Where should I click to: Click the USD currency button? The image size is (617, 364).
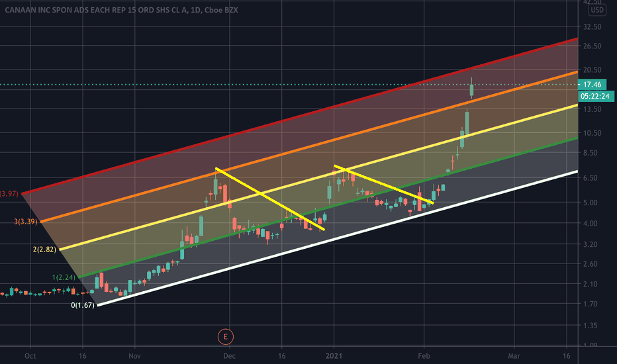[x=597, y=10]
